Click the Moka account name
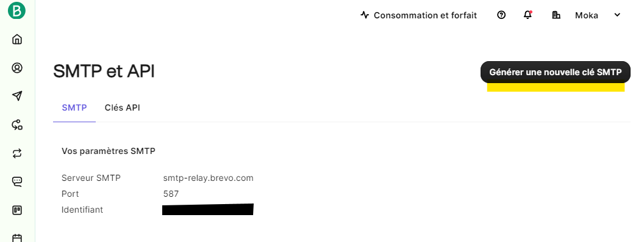This screenshot has height=242, width=644. 587,16
